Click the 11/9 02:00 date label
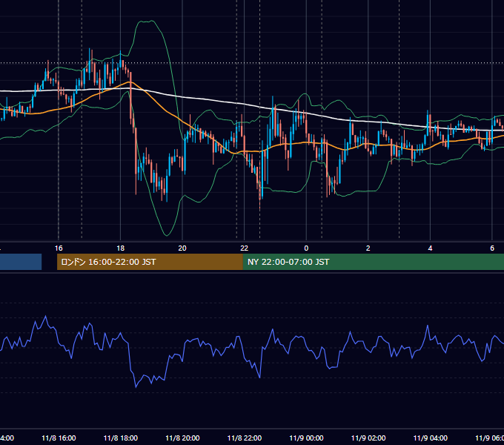The width and height of the screenshot is (504, 445). pos(368,438)
